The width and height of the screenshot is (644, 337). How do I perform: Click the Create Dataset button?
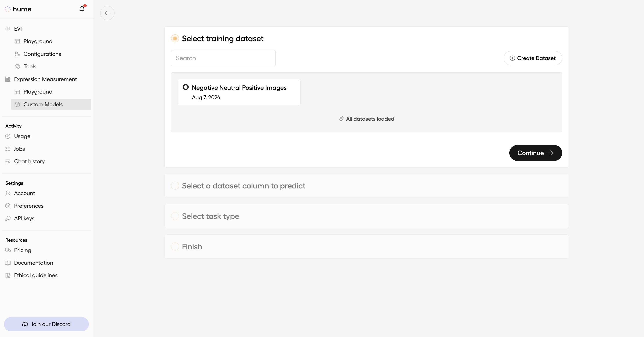click(x=533, y=58)
